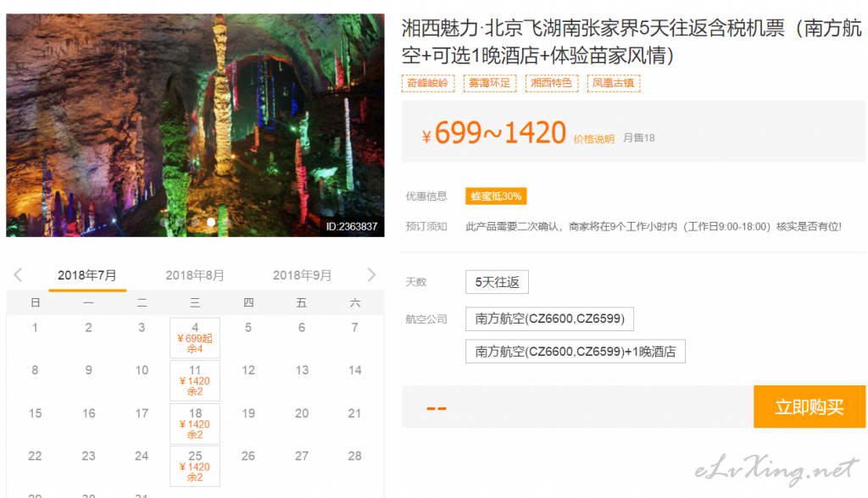Open the cave photo in the gallery
Viewport: 868px width, 498px height.
coord(196,125)
